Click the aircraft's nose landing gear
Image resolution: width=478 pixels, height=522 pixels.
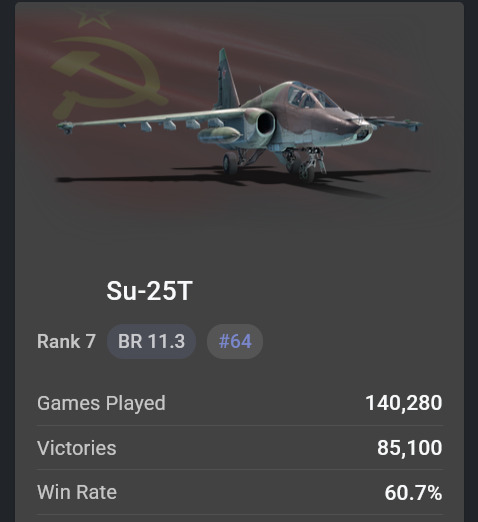[308, 165]
